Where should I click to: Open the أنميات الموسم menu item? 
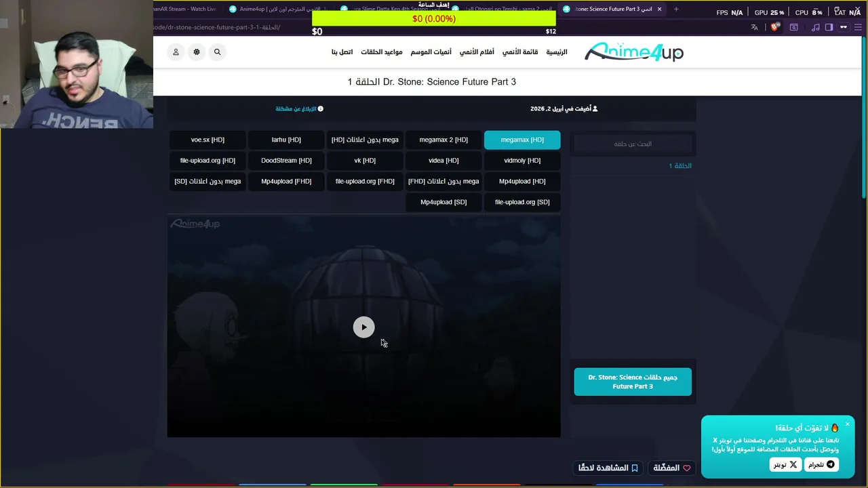click(x=431, y=52)
